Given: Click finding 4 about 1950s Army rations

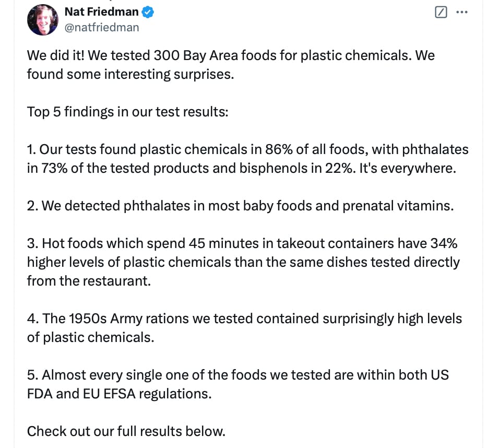Looking at the screenshot, I should (245, 328).
